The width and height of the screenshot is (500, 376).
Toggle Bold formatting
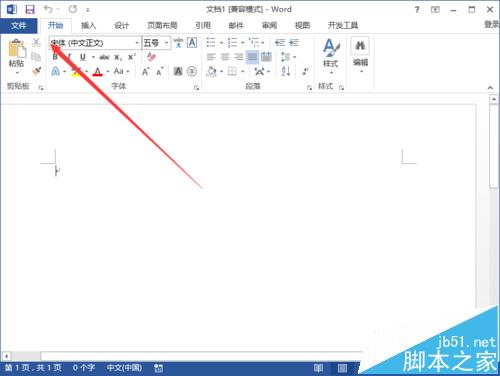pos(55,57)
